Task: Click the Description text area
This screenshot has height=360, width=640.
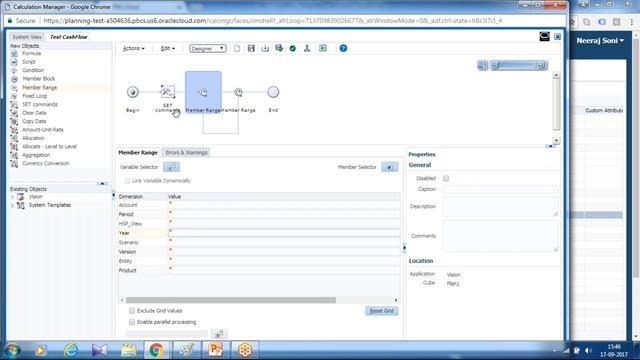Action: pyautogui.click(x=500, y=207)
